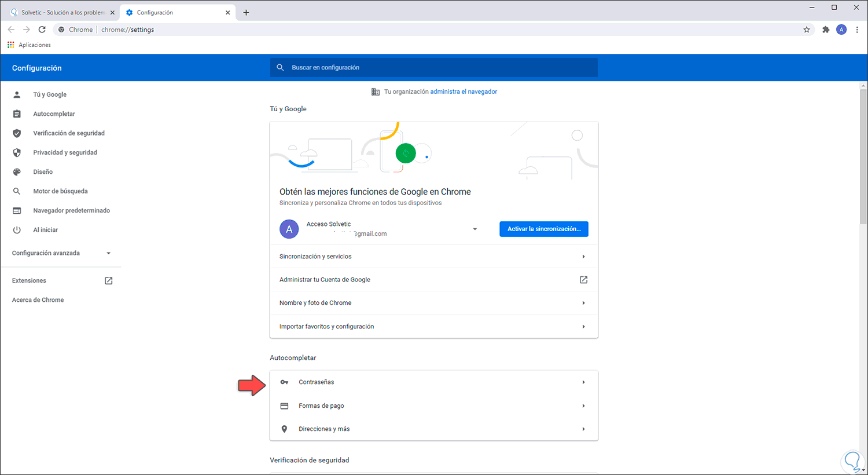Open Privacidad y seguridad in sidebar
This screenshot has width=868, height=475.
coord(65,152)
